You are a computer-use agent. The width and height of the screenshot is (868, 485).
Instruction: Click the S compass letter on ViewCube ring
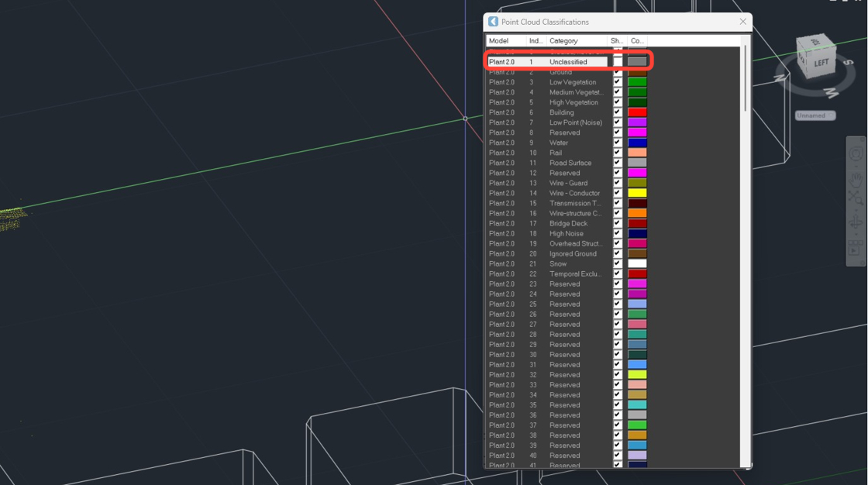point(848,63)
